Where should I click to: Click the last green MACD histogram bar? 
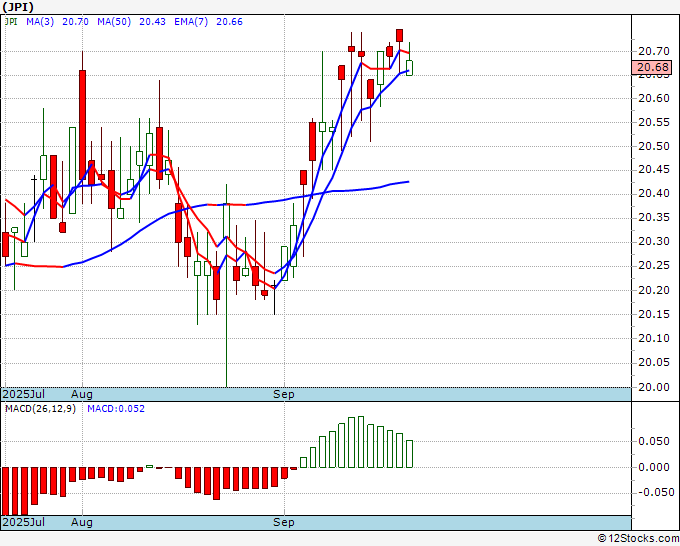click(409, 454)
